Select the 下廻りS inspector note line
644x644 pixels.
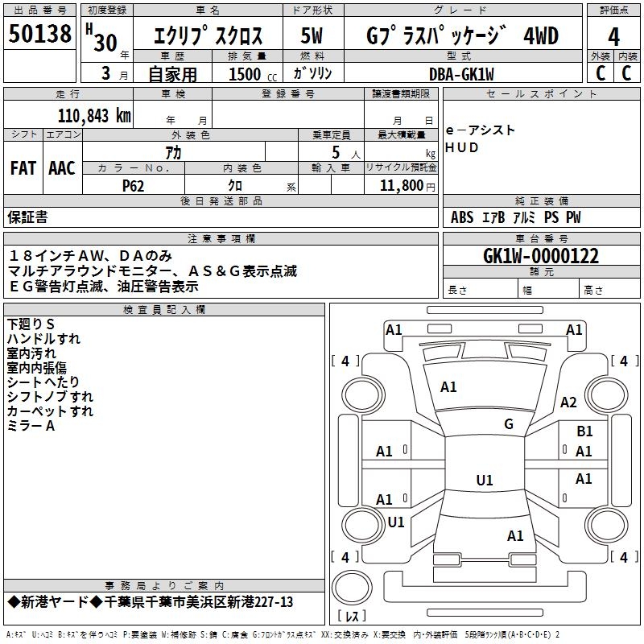pos(30,324)
